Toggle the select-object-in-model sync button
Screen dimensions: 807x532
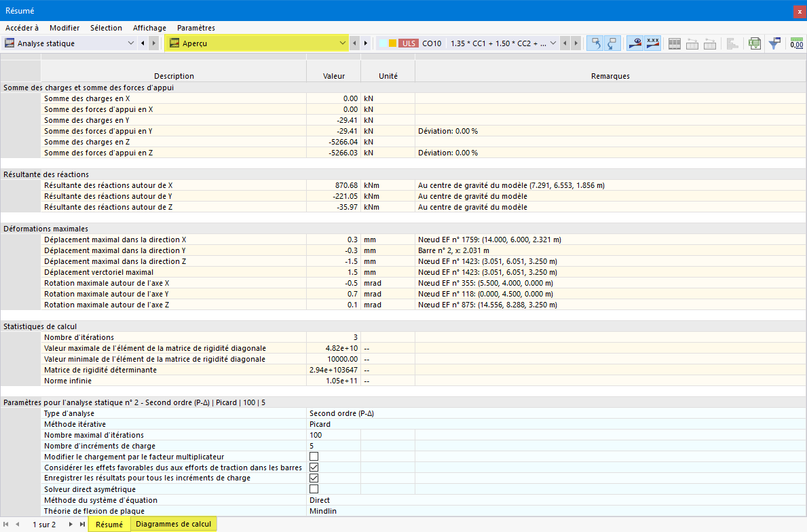coord(595,43)
